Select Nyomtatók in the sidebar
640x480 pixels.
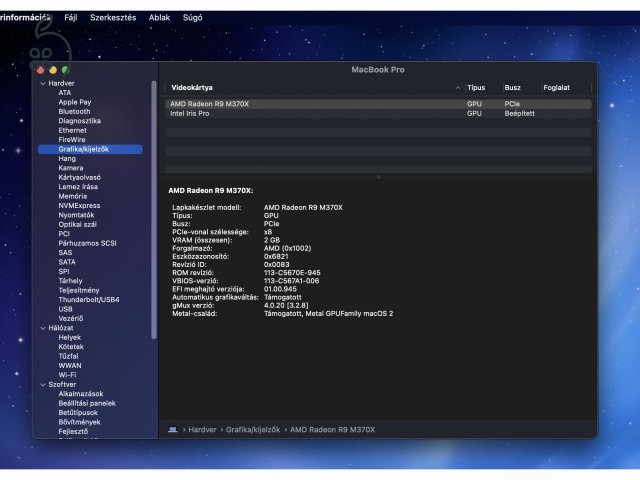76,215
